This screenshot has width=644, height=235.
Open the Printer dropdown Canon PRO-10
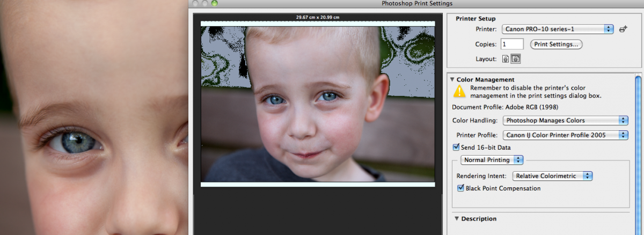pyautogui.click(x=558, y=29)
